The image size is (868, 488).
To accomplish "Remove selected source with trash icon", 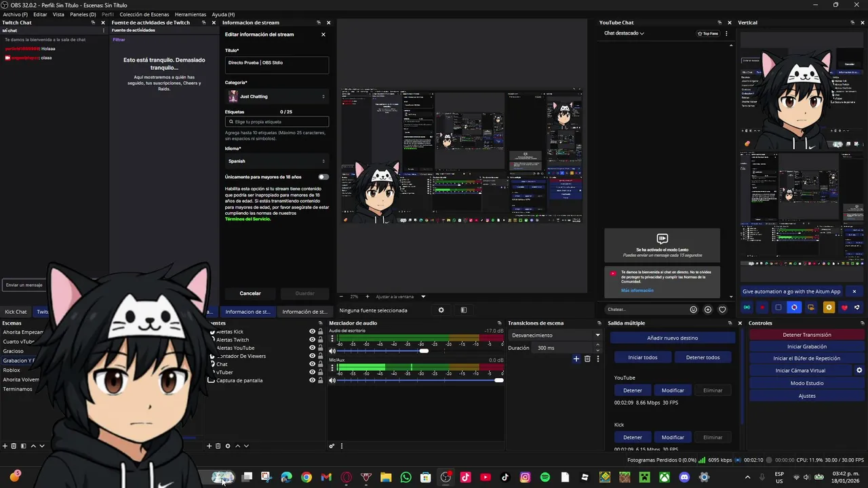I will (218, 446).
